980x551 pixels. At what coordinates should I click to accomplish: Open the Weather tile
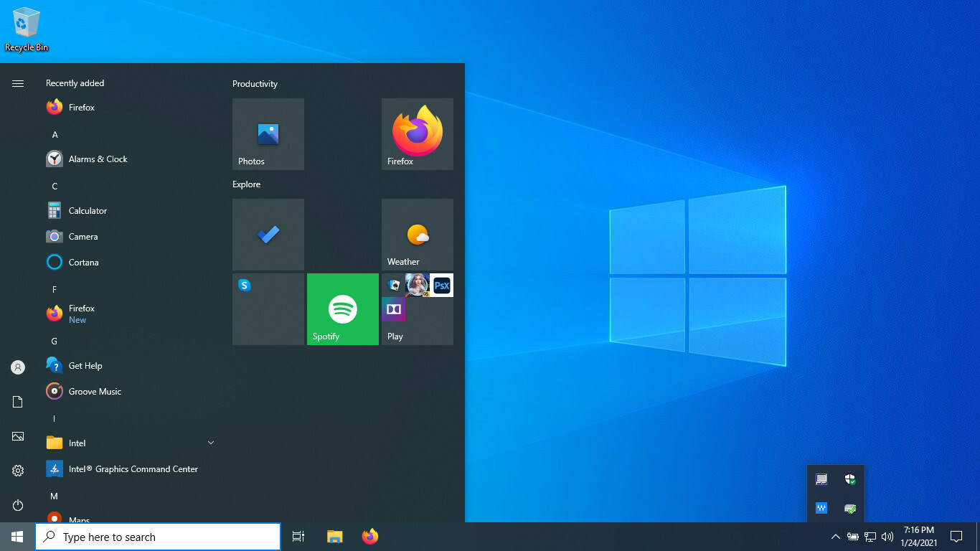(x=418, y=235)
